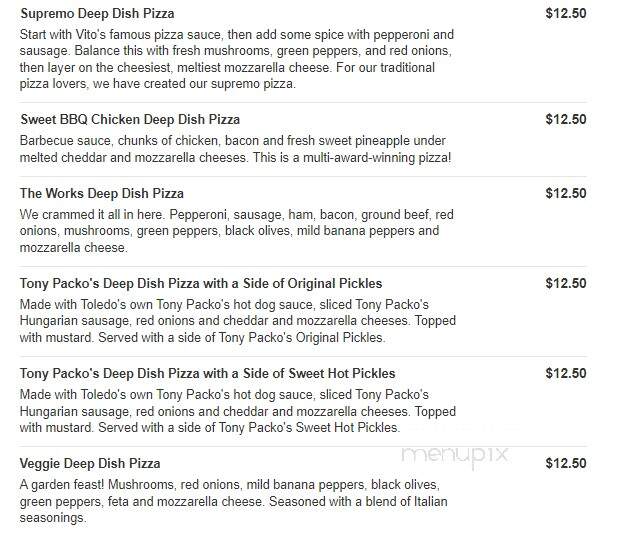Image resolution: width=634 pixels, height=537 pixels.
Task: Open the Supremo Deep Dish Pizza item
Action: 97,13
